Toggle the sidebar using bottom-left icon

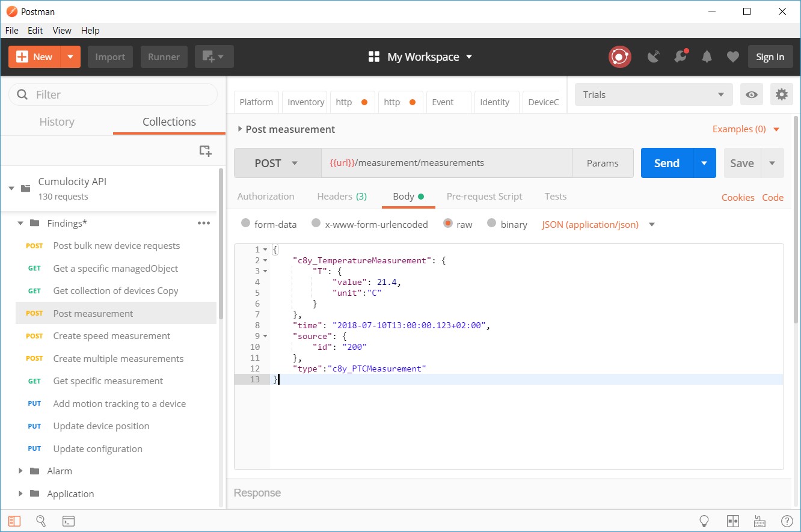click(x=14, y=521)
